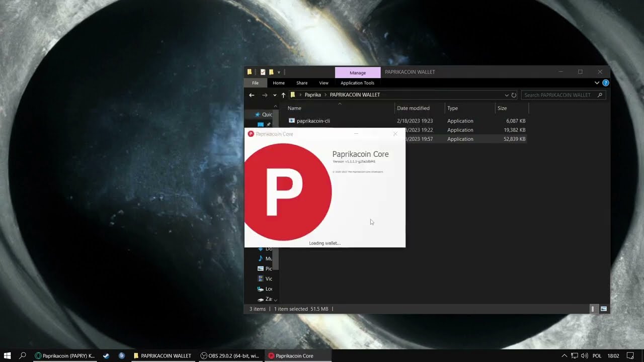Expand the address bar history dropdown
The image size is (644, 362).
(507, 95)
